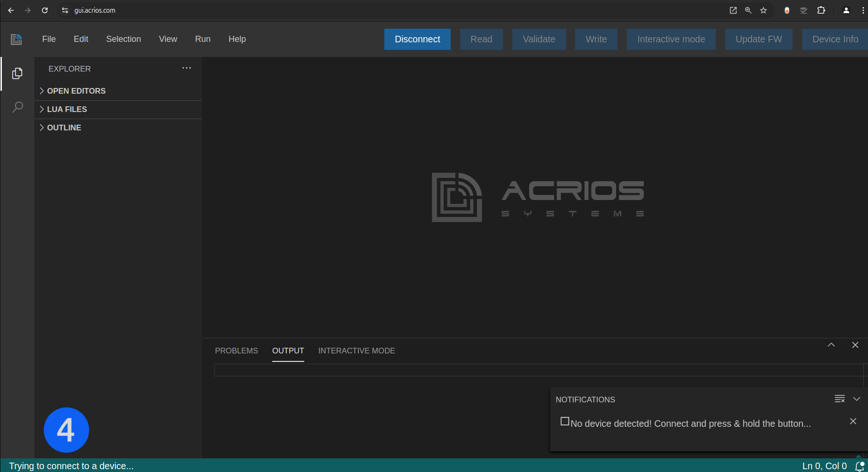Screen dimensions: 868x472
Task: Click the Ln 0, Col 0 status indicator
Action: tap(824, 466)
